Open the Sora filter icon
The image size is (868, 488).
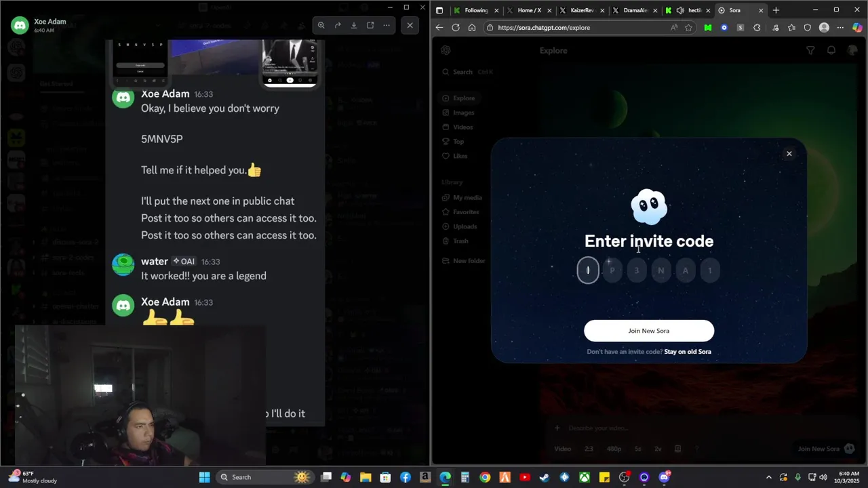(810, 50)
